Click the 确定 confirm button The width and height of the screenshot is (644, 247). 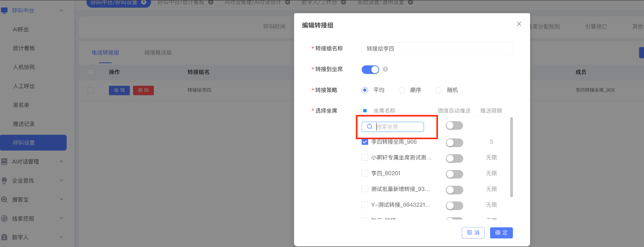coord(501,233)
